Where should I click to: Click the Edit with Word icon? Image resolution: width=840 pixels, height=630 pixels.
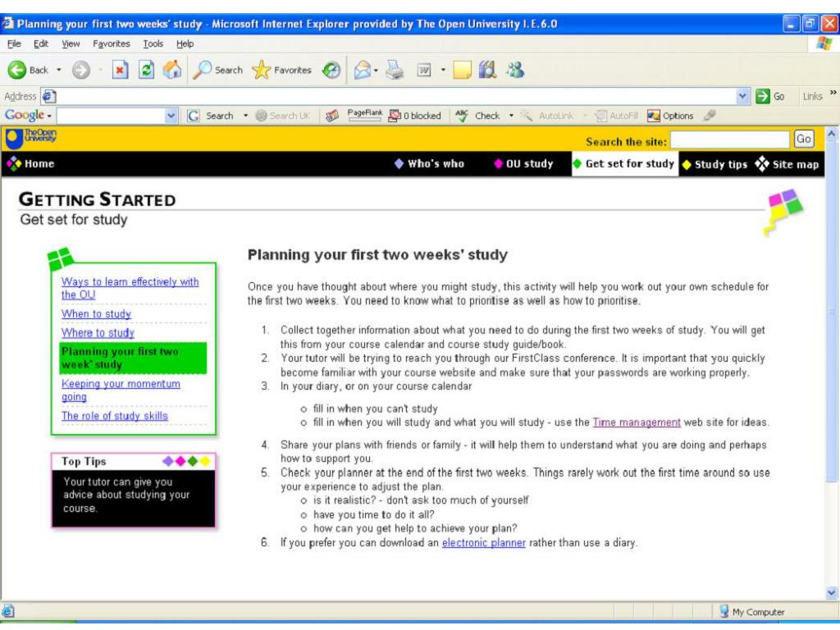[424, 70]
